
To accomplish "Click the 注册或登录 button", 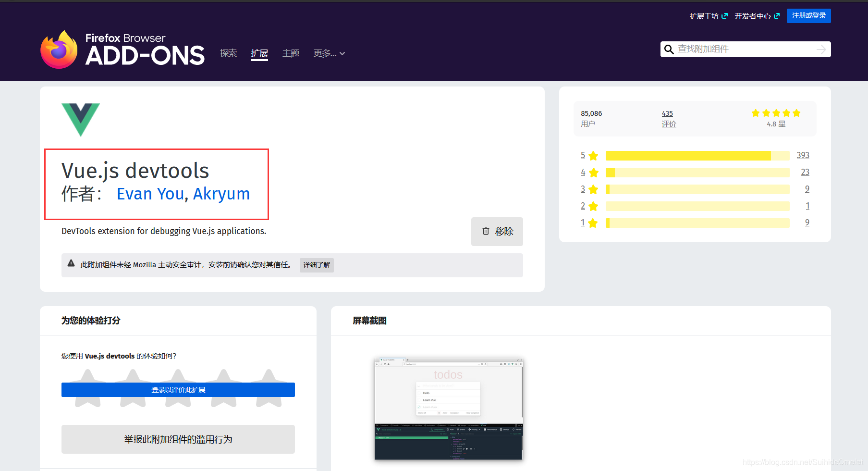I will (809, 16).
